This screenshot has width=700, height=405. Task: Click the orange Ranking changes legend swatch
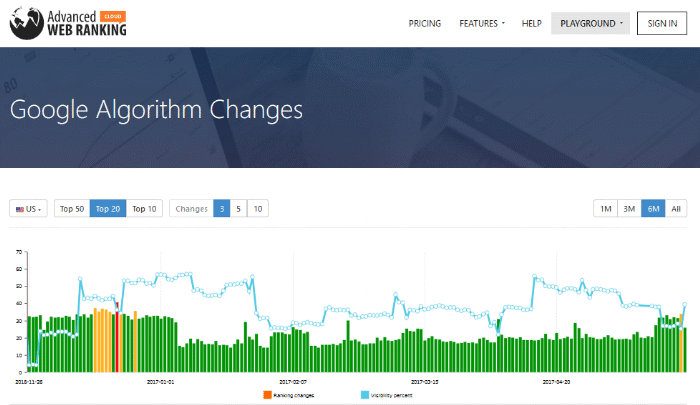[x=267, y=395]
